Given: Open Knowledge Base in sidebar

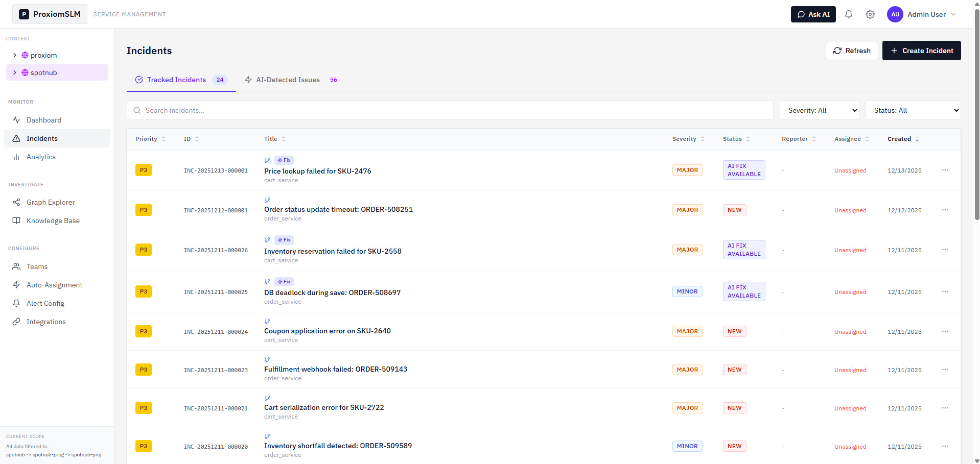Looking at the screenshot, I should click(53, 221).
